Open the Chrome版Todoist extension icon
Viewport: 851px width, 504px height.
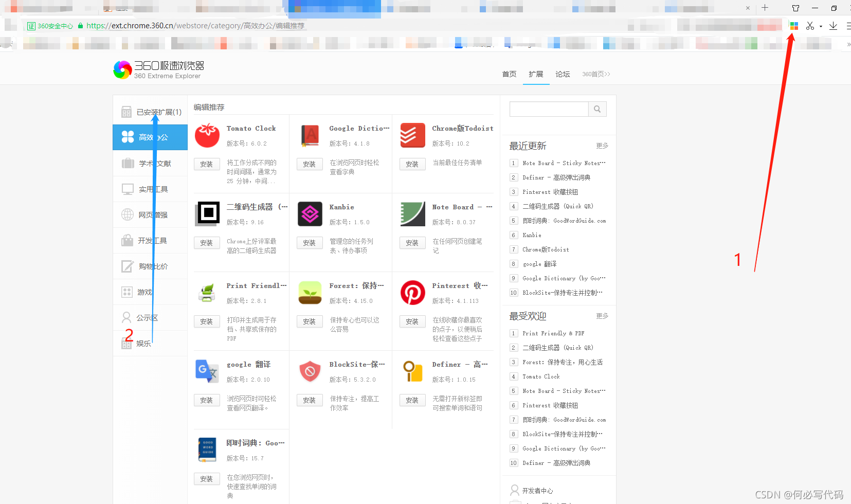(x=413, y=135)
